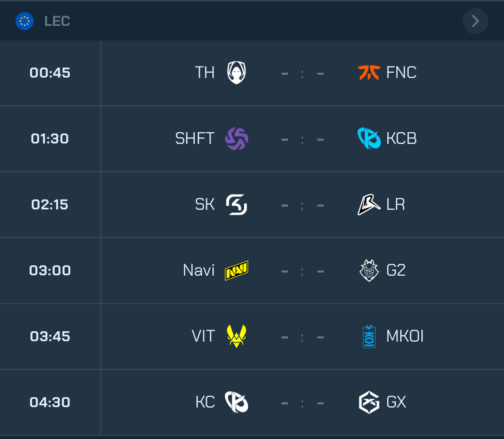Click the blue MKOI logo
This screenshot has width=504, height=439.
point(369,336)
